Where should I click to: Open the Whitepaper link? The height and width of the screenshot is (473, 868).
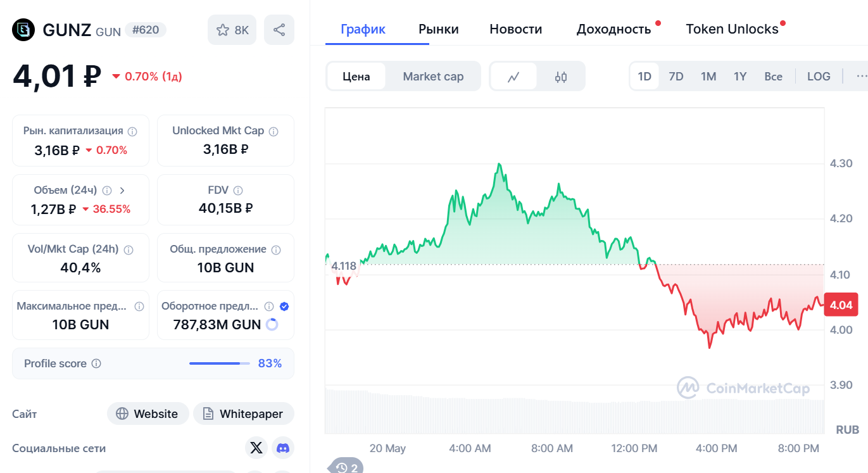pyautogui.click(x=244, y=414)
